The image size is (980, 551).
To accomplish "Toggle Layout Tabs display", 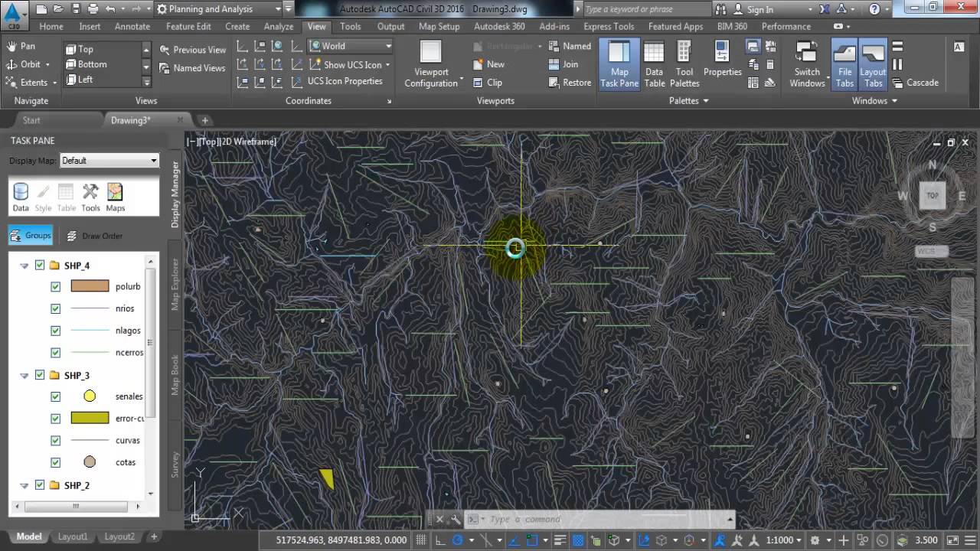I will [x=873, y=64].
